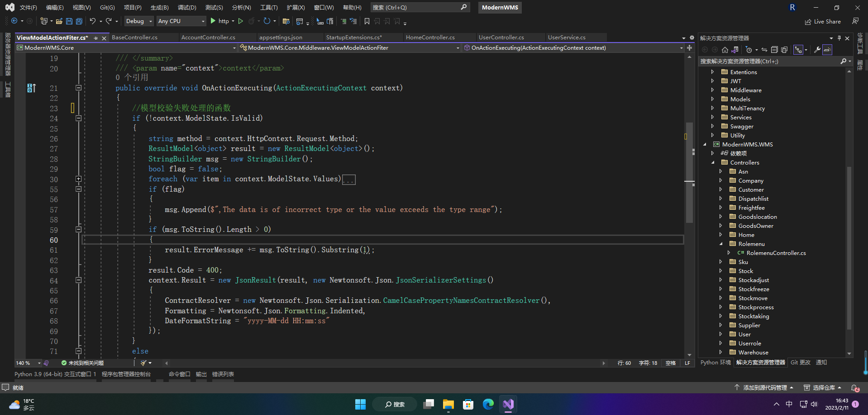Switch to the UserService.cs tab
This screenshot has width=868, height=415.
(567, 38)
